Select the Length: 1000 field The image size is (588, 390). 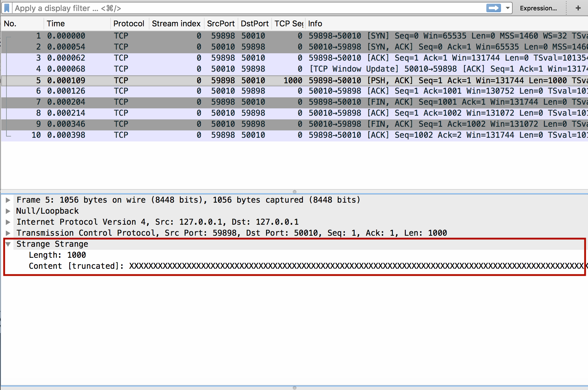click(57, 255)
